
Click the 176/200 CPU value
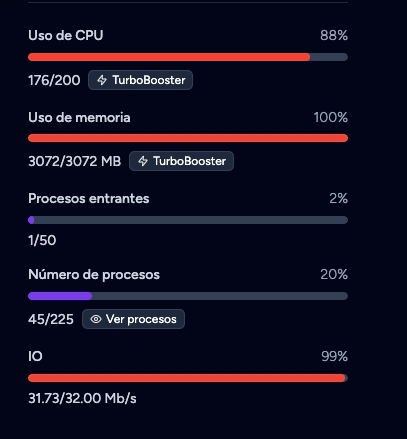point(54,80)
